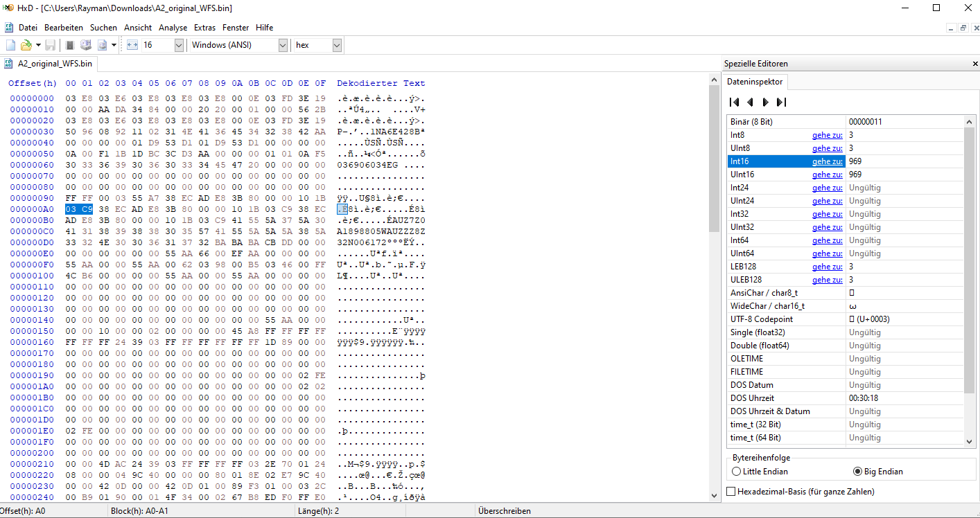Click the open disk drive icon

pos(85,45)
